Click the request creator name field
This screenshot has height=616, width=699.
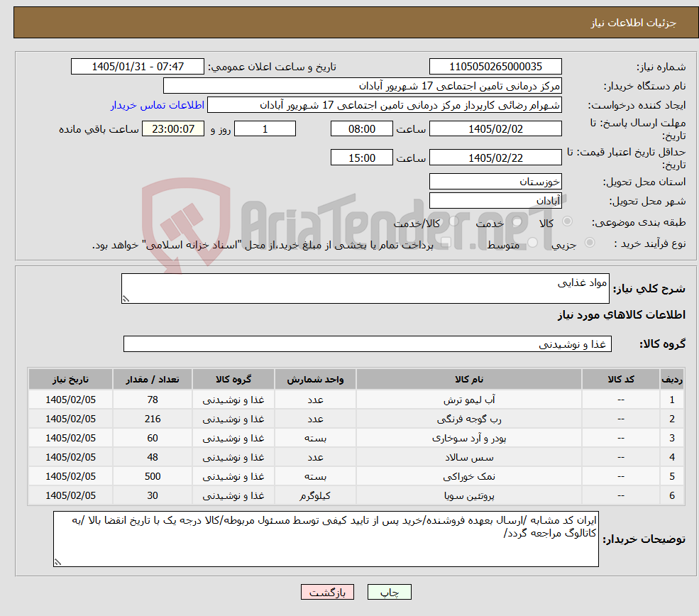point(384,105)
